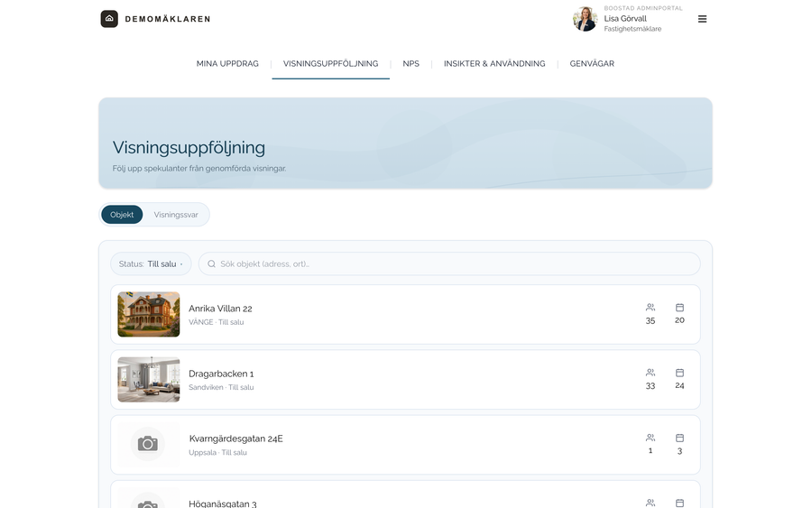Click the Lisa Görvall user name
812x508 pixels.
[x=625, y=19]
